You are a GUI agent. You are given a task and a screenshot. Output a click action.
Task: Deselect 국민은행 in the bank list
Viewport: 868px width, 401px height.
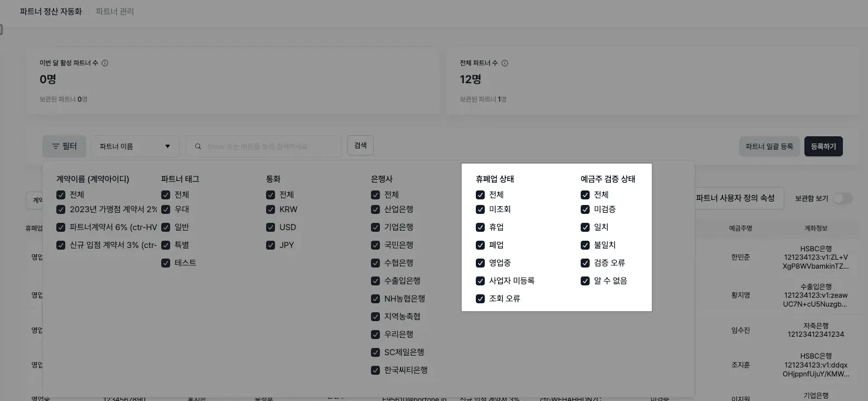point(375,245)
